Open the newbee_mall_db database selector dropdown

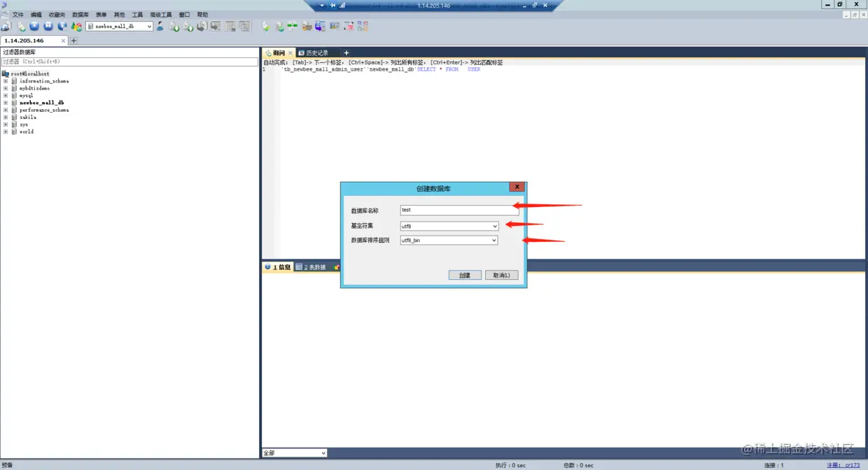tap(119, 26)
